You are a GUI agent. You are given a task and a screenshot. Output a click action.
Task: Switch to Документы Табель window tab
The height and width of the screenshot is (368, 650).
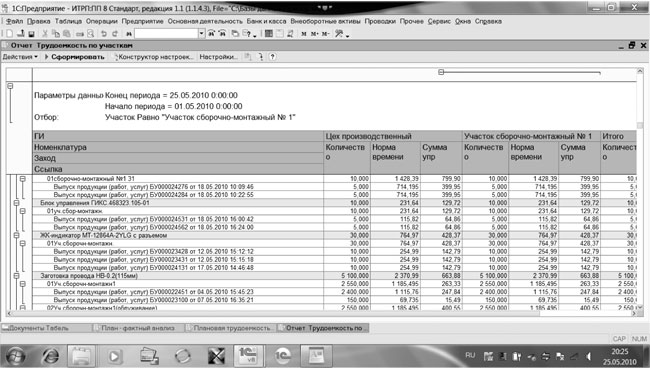tap(46, 328)
